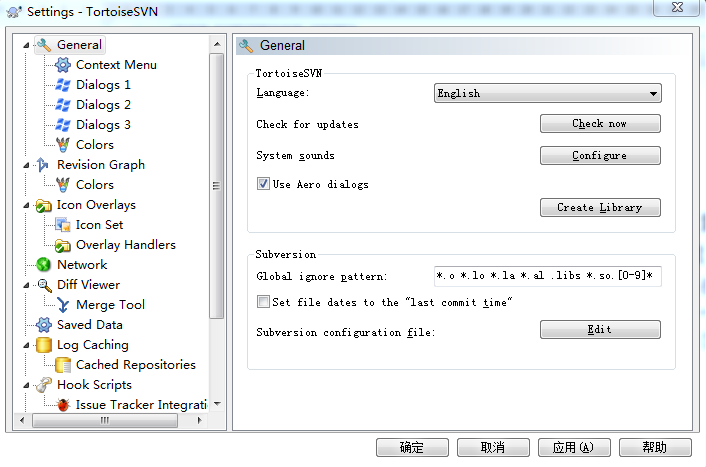Click the Issue Tracker ladybug icon
This screenshot has width=706, height=467.
[x=63, y=405]
